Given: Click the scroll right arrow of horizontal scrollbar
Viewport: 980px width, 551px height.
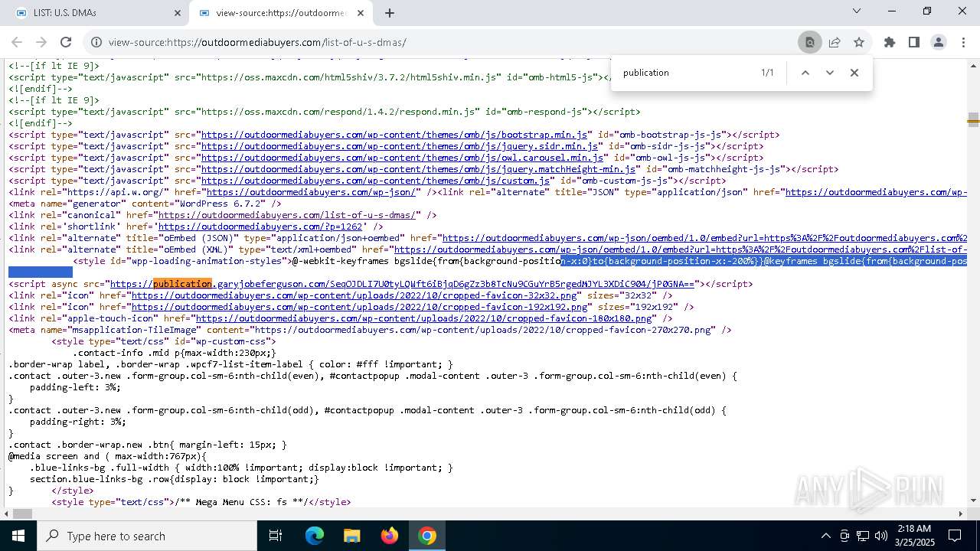Looking at the screenshot, I should [962, 514].
